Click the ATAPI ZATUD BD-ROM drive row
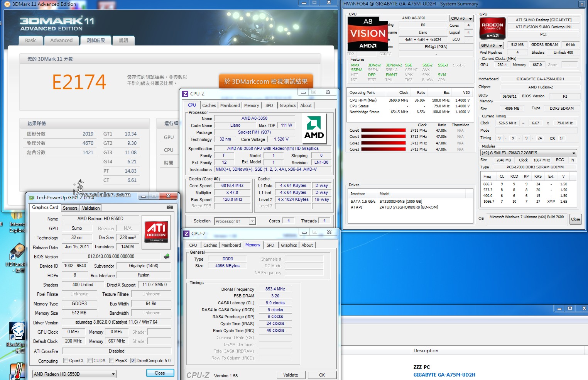The width and height of the screenshot is (588, 380). pyautogui.click(x=410, y=207)
